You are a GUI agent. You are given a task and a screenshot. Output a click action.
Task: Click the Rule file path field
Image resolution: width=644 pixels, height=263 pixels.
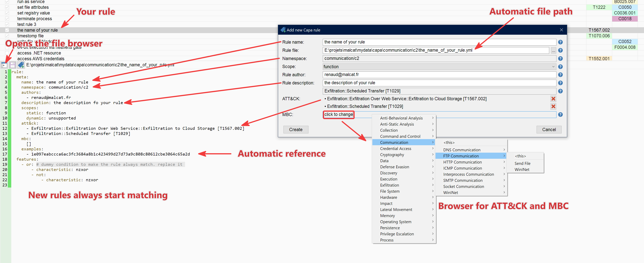[x=436, y=51]
